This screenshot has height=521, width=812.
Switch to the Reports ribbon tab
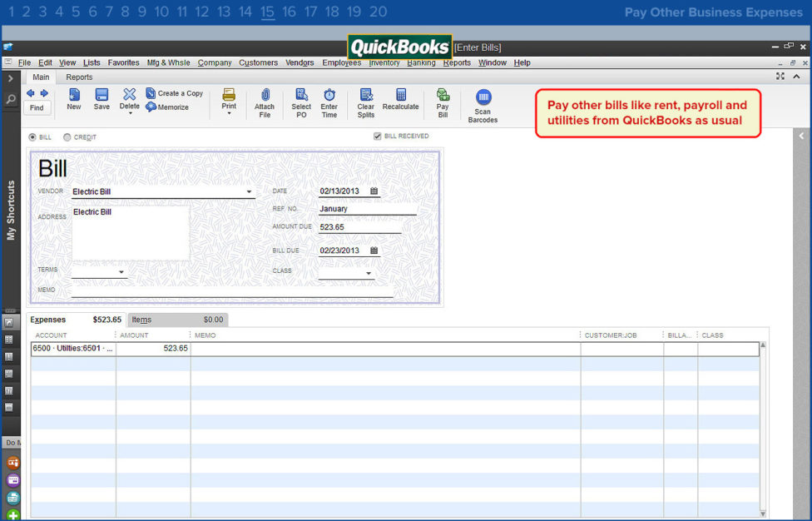pos(79,77)
